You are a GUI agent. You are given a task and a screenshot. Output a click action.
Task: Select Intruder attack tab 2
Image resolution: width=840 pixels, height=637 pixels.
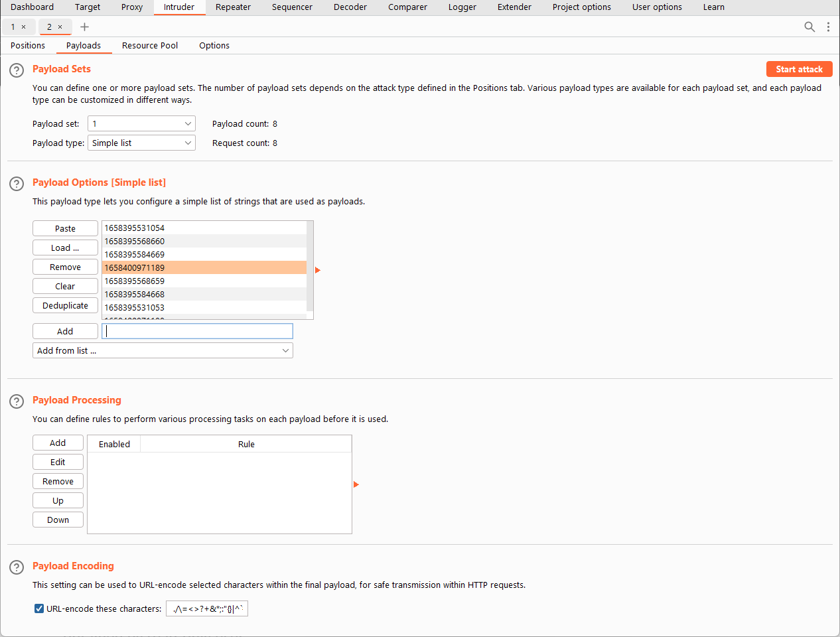49,27
